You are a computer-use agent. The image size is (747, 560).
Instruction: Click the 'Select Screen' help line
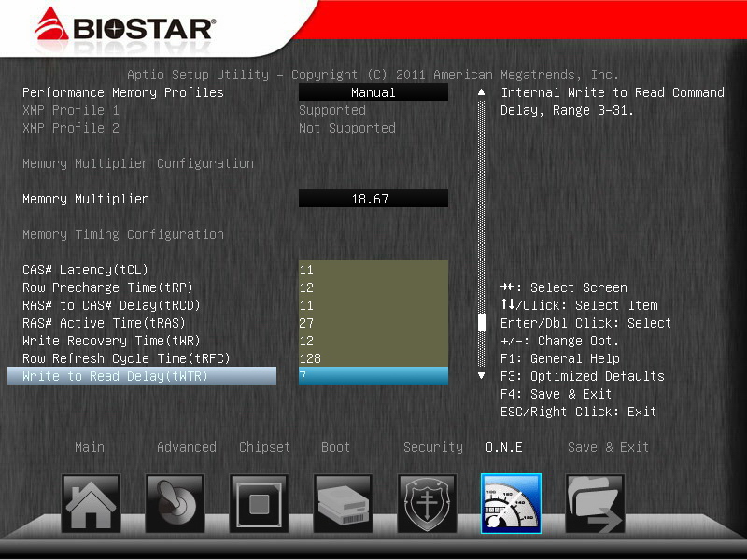(x=564, y=287)
